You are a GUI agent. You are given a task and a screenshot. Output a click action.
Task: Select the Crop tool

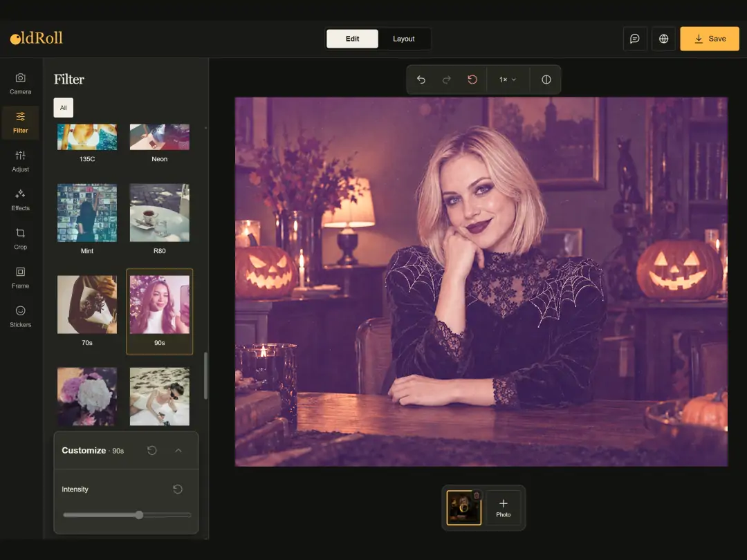pyautogui.click(x=21, y=239)
